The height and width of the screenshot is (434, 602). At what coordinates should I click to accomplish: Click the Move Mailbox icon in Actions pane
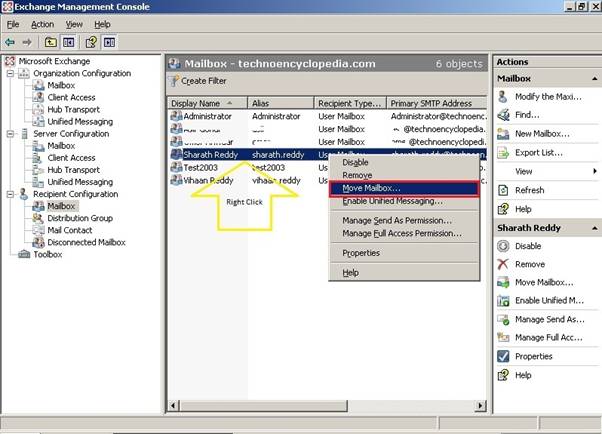click(503, 282)
